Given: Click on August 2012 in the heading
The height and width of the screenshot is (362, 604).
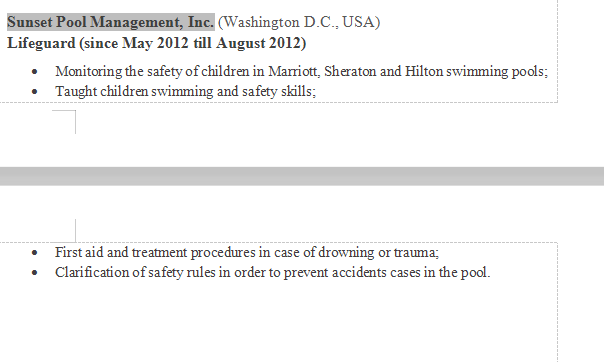Looking at the screenshot, I should point(258,43).
